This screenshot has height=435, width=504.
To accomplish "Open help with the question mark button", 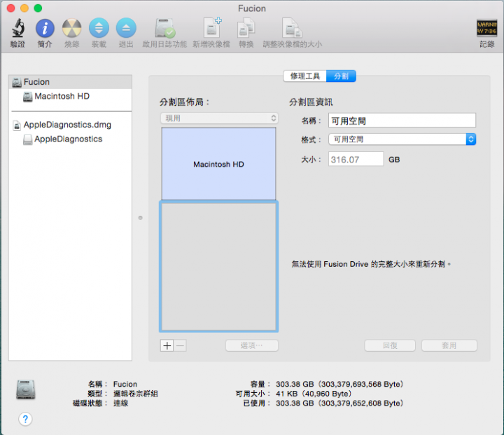I will tap(25, 419).
